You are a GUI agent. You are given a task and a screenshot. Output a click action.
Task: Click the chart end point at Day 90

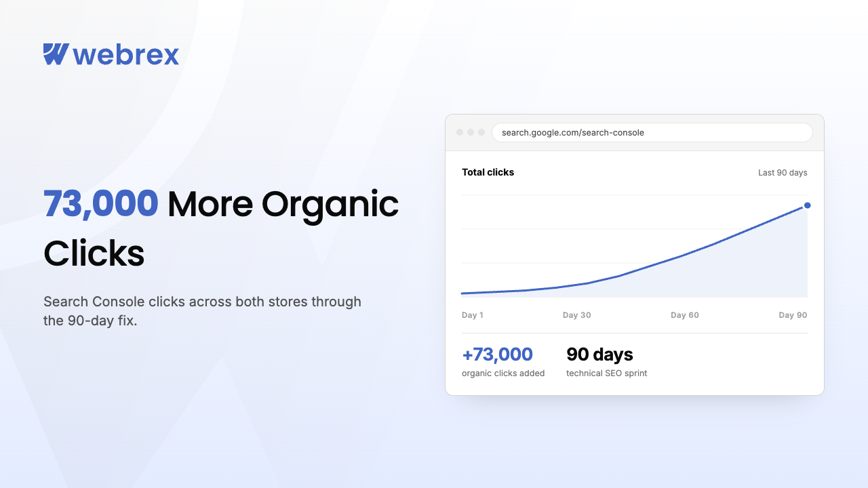[807, 205]
